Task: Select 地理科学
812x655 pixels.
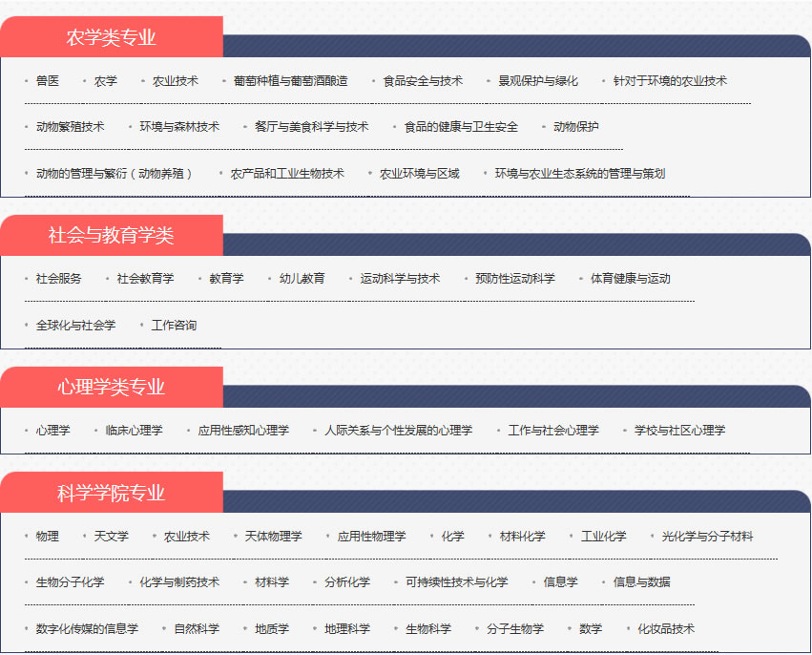Action: (x=347, y=629)
